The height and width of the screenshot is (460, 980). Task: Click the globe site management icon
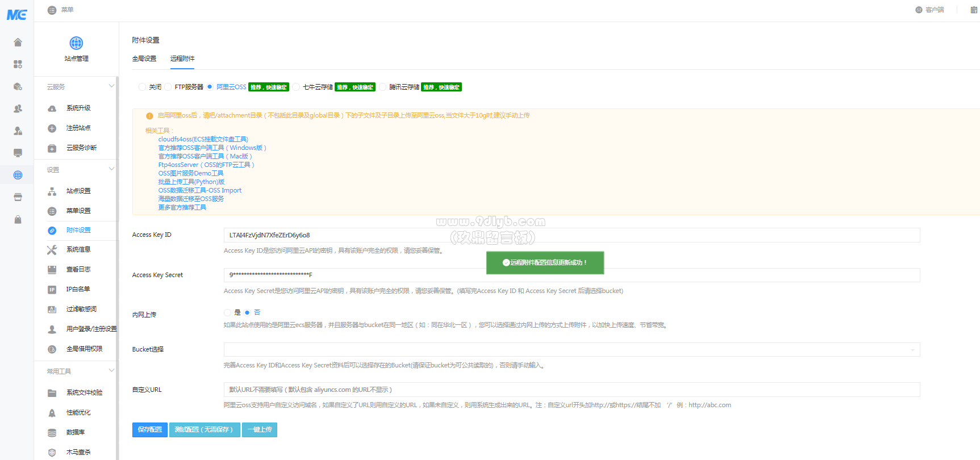click(x=76, y=43)
